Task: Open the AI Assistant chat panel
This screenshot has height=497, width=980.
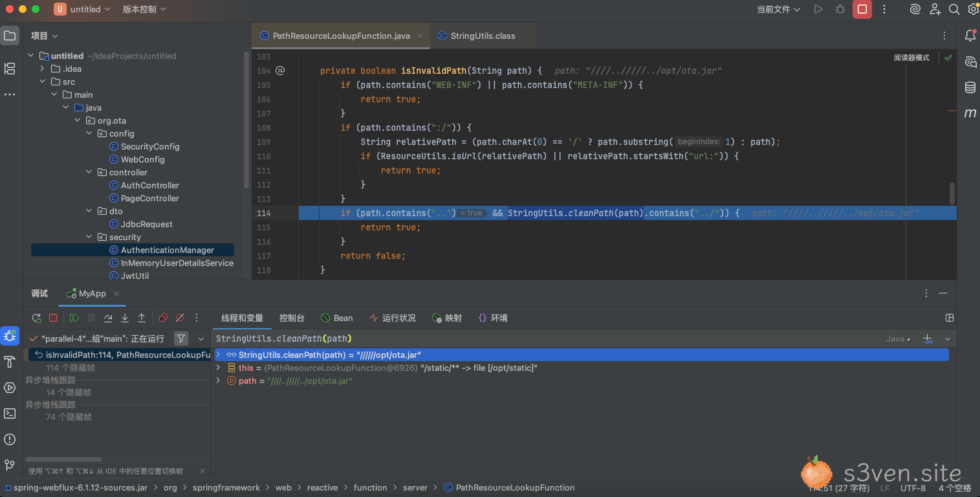Action: [x=970, y=61]
